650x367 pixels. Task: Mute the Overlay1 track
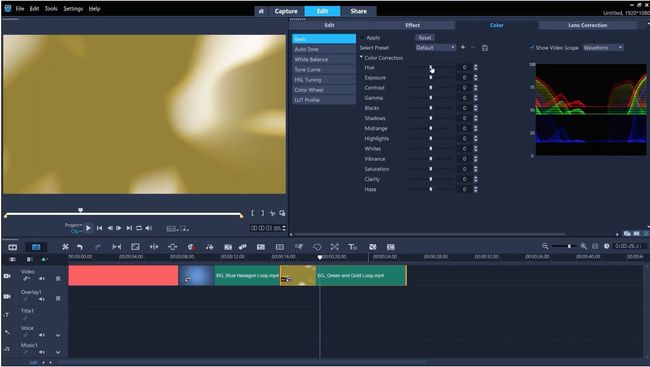point(42,299)
